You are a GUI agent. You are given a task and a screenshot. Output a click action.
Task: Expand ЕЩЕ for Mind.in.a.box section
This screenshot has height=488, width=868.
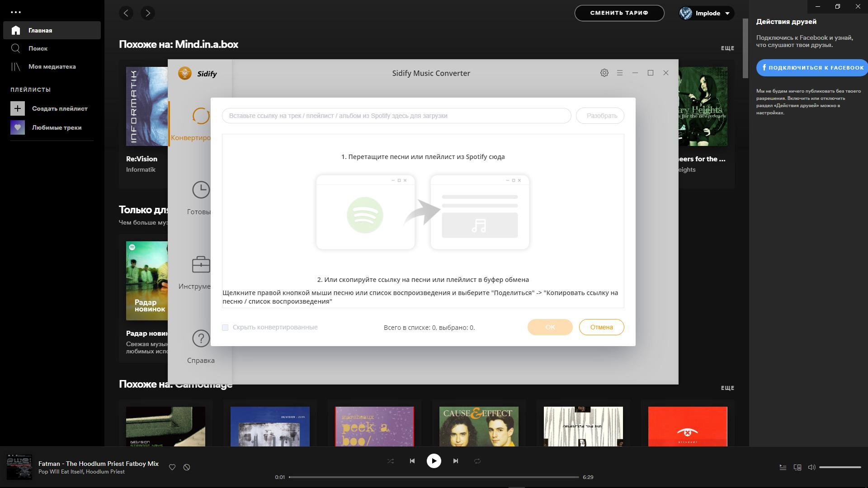727,48
